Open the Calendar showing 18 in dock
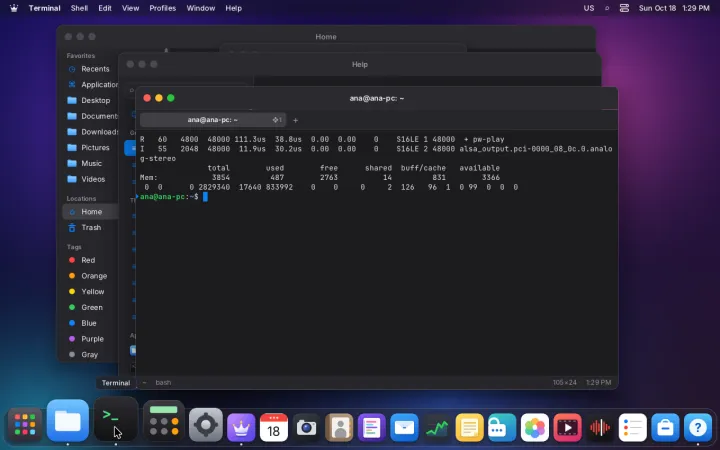 click(x=274, y=428)
